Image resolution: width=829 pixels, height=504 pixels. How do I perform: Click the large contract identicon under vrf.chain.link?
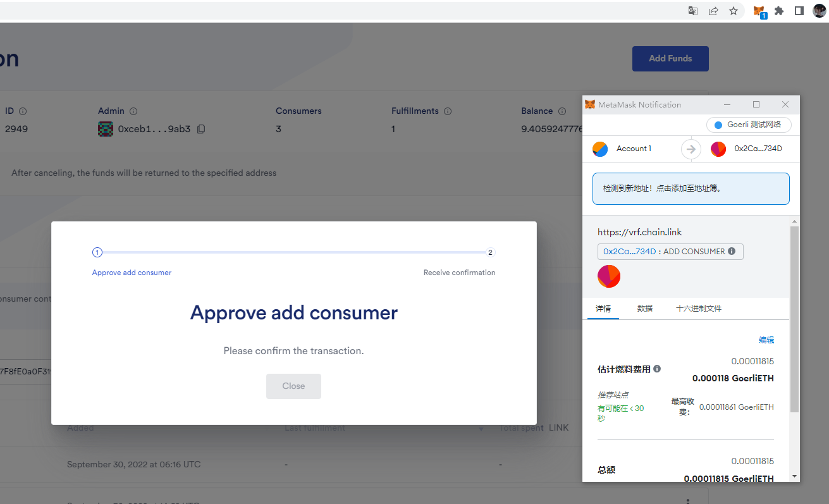[609, 276]
